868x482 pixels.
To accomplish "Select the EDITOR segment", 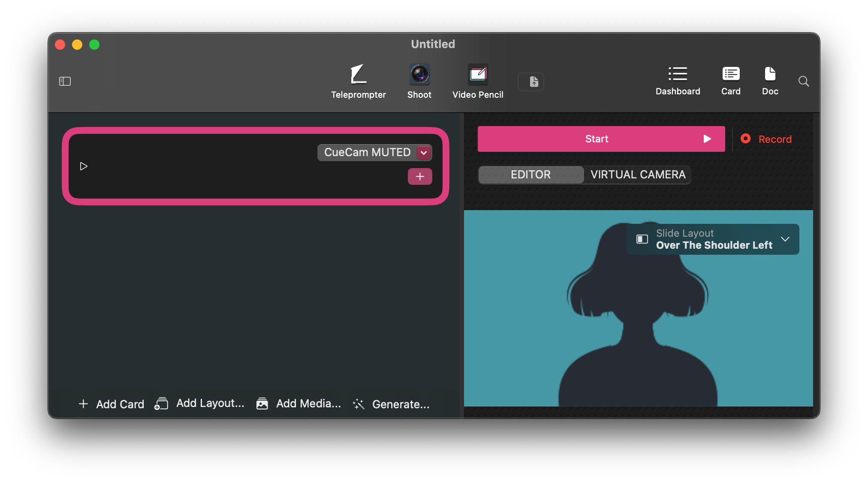I will [x=530, y=175].
